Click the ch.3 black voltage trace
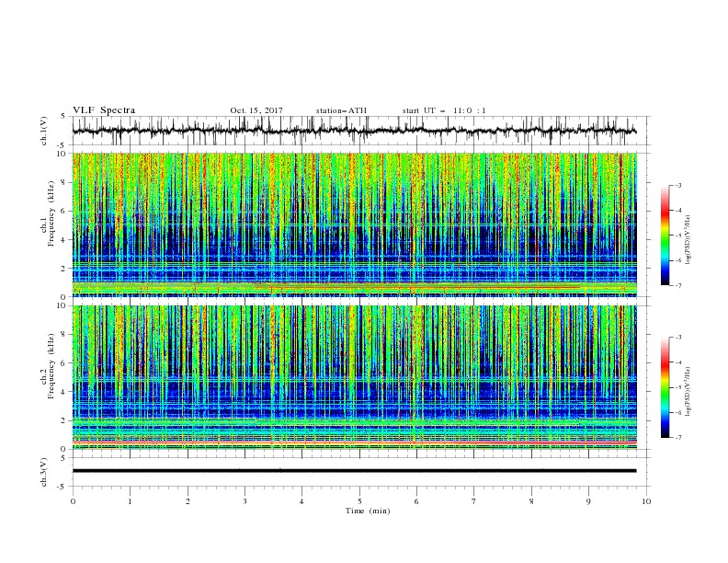The image size is (728, 563). (x=354, y=471)
